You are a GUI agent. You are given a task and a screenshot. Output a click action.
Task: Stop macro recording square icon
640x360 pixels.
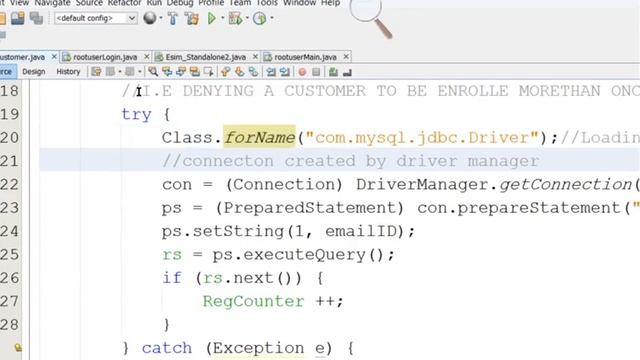316,72
